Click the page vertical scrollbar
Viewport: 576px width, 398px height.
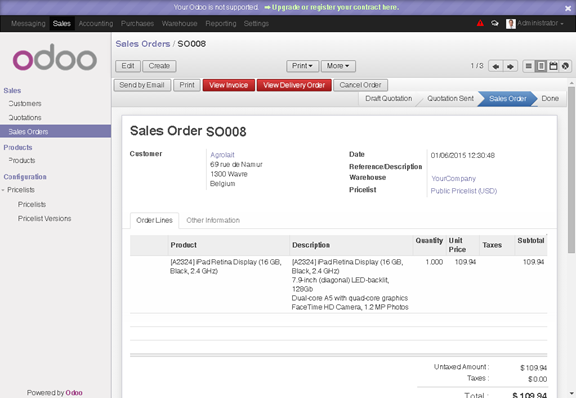click(571, 170)
